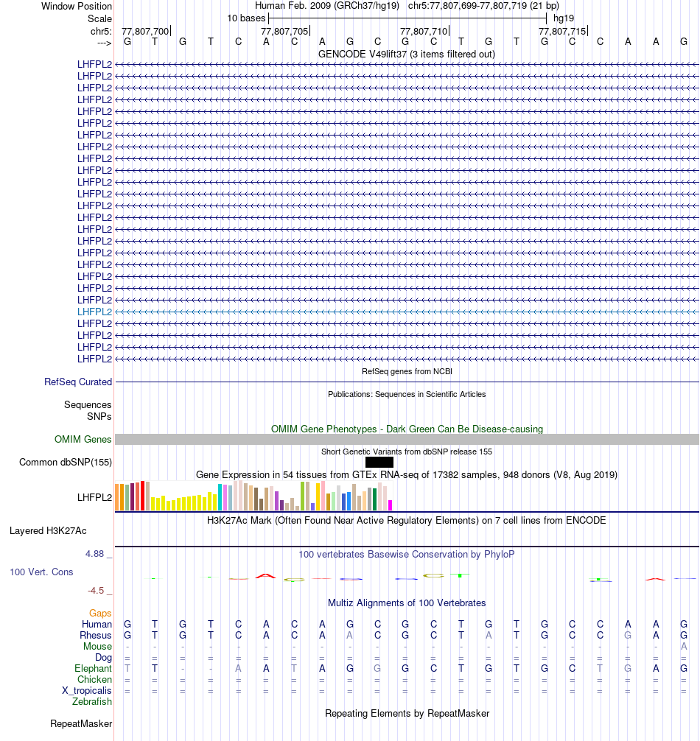Image resolution: width=700 pixels, height=741 pixels.
Task: Click the RepeatMasker track label
Action: [81, 724]
